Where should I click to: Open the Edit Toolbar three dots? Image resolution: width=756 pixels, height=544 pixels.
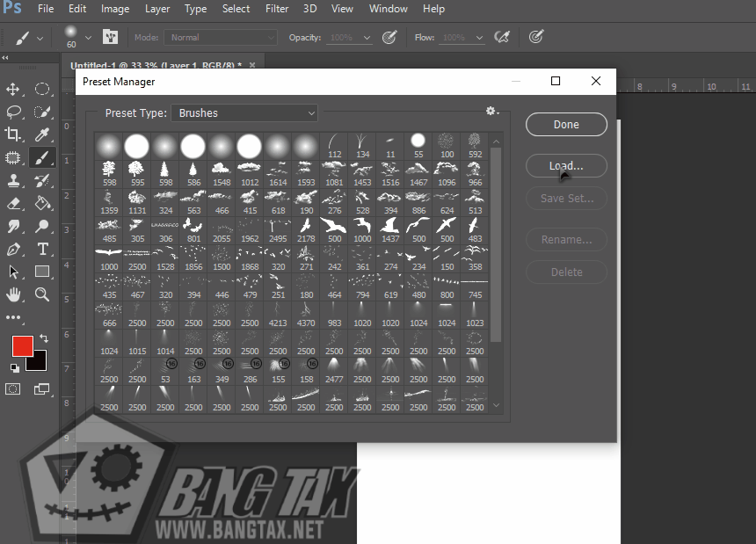13,317
